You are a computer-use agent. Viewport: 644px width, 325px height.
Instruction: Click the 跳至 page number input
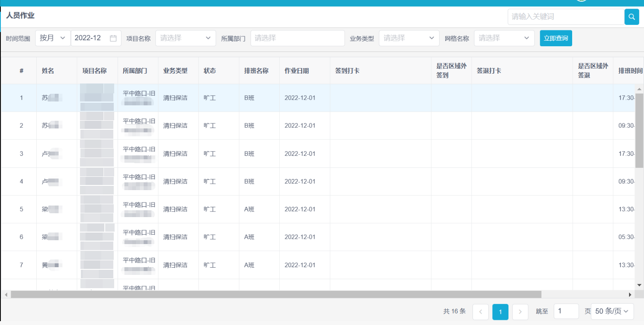pos(566,311)
